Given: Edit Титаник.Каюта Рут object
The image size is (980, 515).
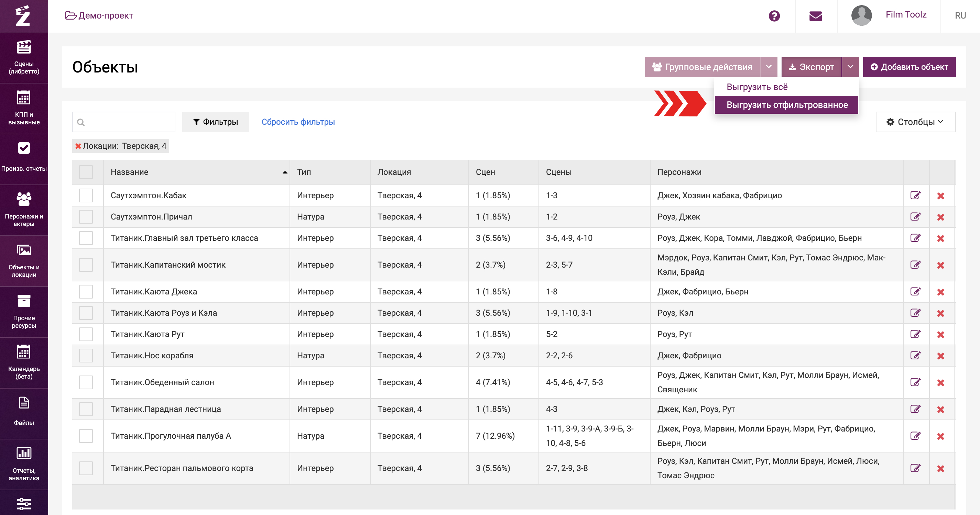Looking at the screenshot, I should [915, 334].
